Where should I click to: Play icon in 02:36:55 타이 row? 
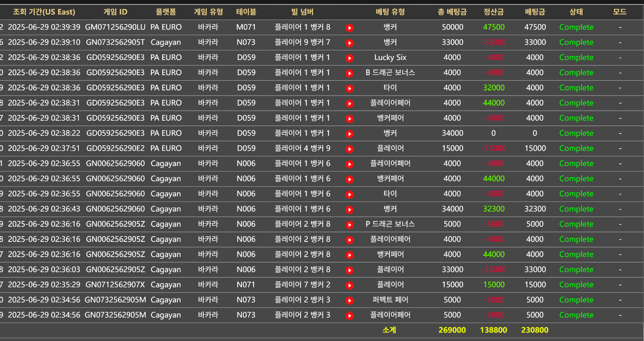pos(349,194)
